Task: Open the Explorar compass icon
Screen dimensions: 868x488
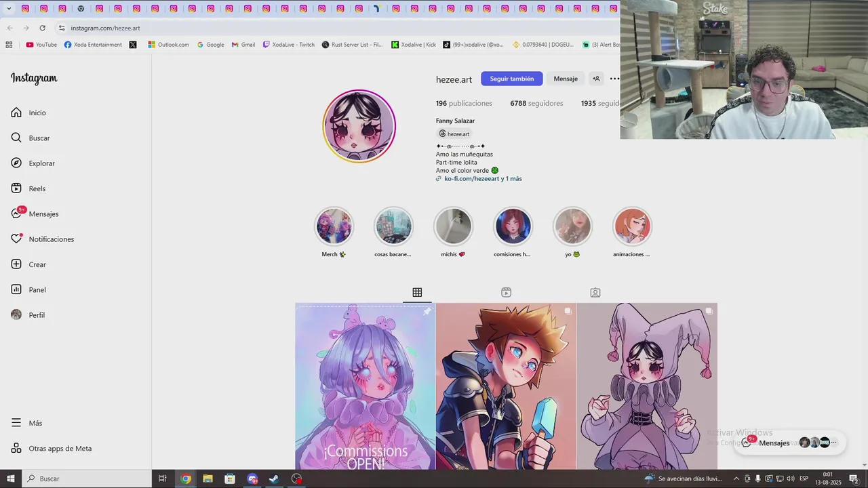Action: point(16,163)
